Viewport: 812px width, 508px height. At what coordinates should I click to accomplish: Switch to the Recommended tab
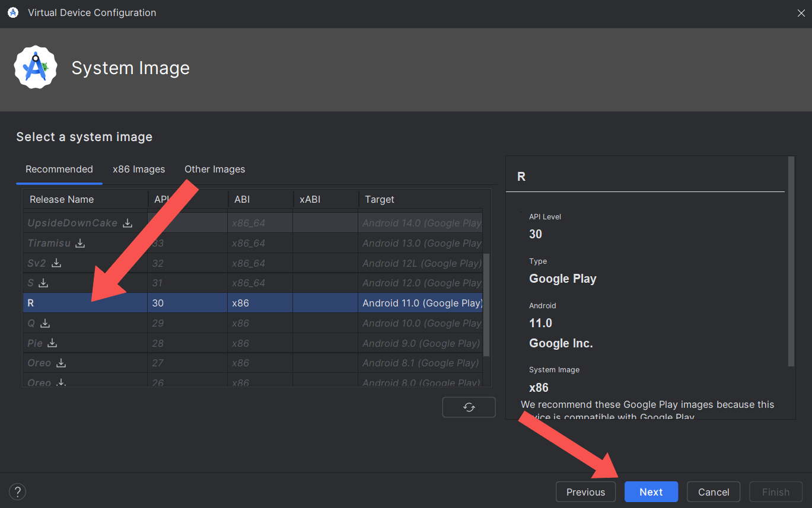[x=59, y=169]
